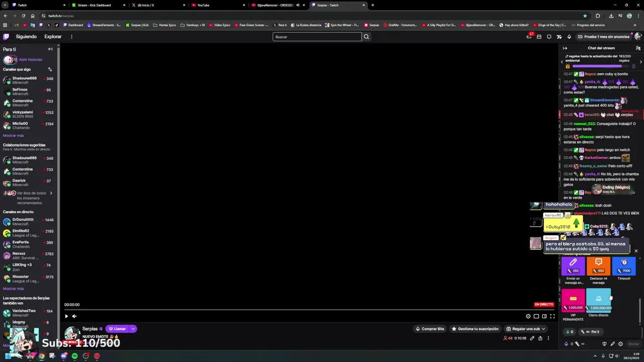Collapse the Para ti sidebar
Screen dimensions: 644x362
point(50,49)
